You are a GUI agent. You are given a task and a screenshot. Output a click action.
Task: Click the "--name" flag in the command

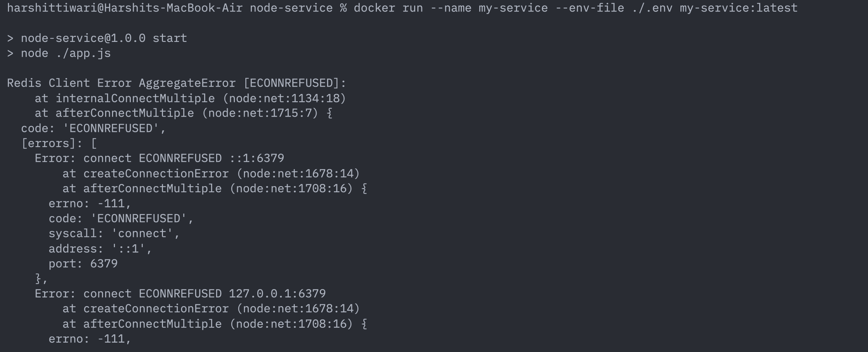tap(451, 8)
